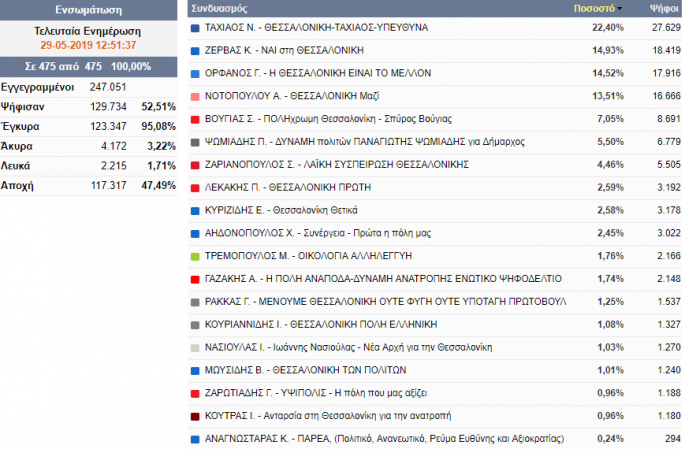Image resolution: width=685 pixels, height=449 pixels.
Task: Click the sort arrow next to Ποσοστό
Action: (618, 8)
